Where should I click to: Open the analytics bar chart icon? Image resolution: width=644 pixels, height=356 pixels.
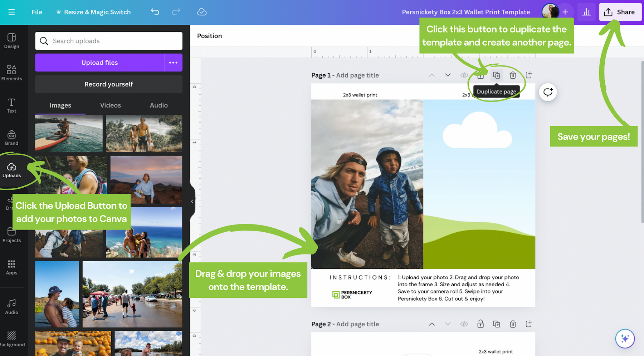click(586, 12)
